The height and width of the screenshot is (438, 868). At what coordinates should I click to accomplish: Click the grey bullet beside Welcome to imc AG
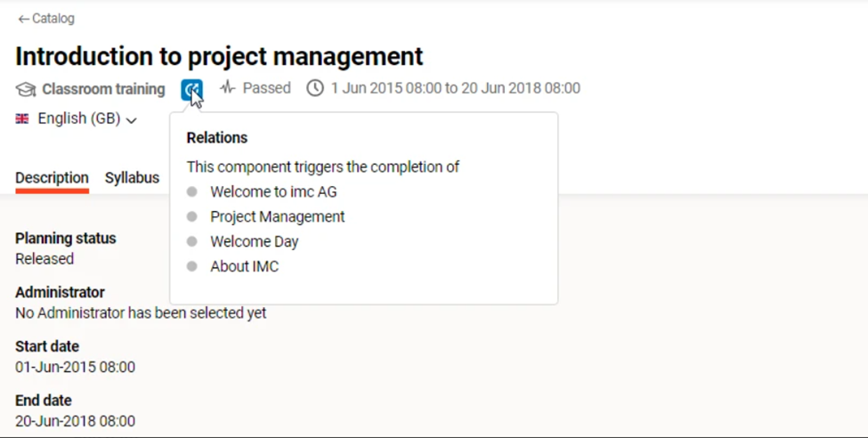click(191, 191)
